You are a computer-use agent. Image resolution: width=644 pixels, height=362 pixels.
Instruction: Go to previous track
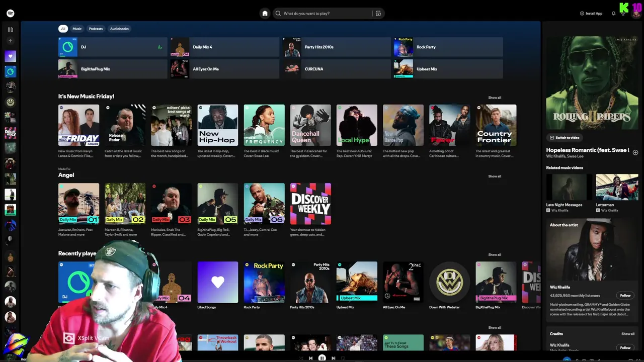(311, 358)
